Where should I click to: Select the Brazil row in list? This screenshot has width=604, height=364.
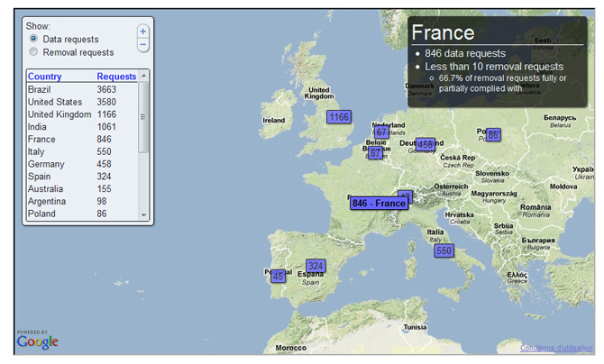point(82,89)
